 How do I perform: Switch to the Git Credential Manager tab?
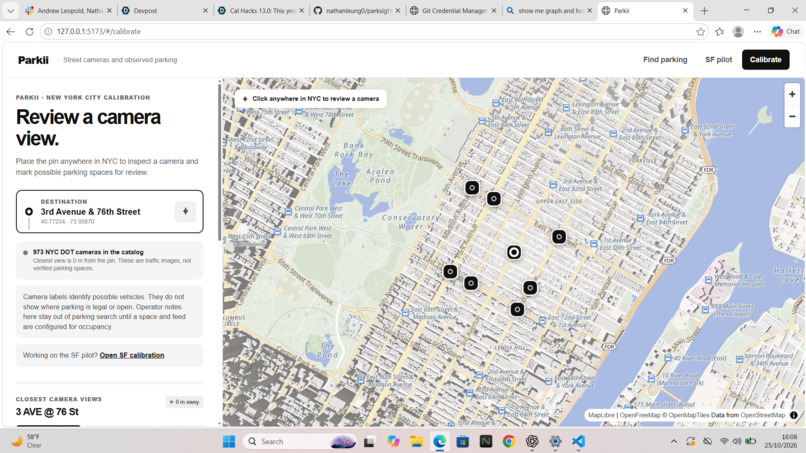click(x=452, y=10)
